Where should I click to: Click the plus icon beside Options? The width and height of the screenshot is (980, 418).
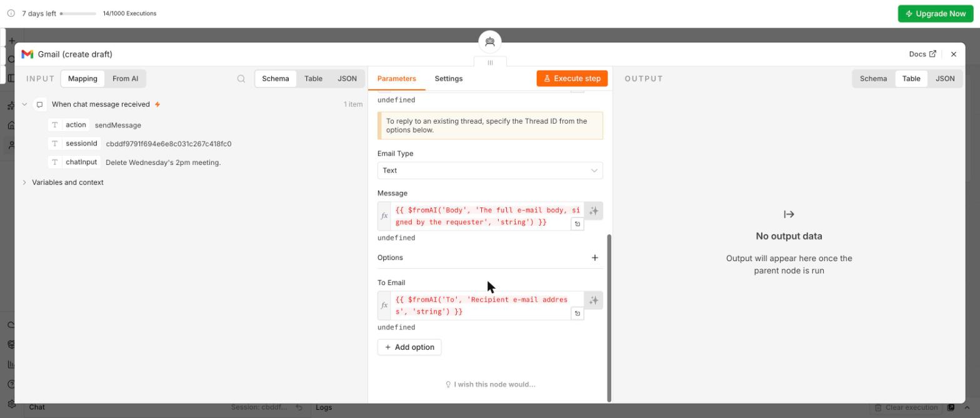tap(595, 257)
